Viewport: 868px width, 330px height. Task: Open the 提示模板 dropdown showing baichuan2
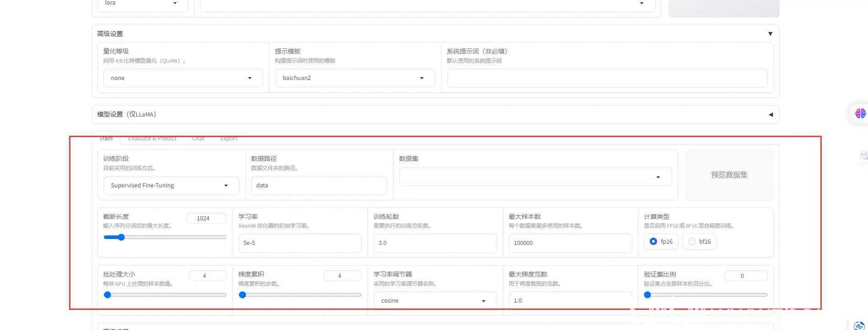[x=355, y=78]
